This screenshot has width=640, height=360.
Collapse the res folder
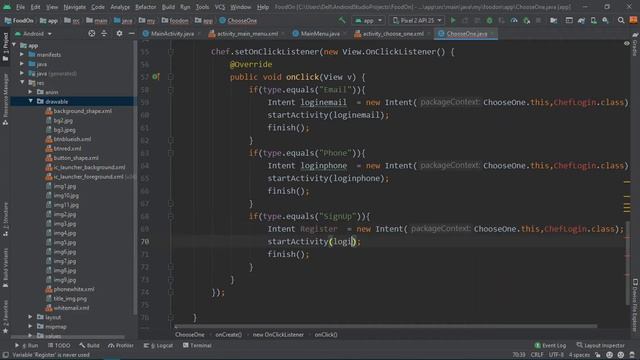pos(22,82)
